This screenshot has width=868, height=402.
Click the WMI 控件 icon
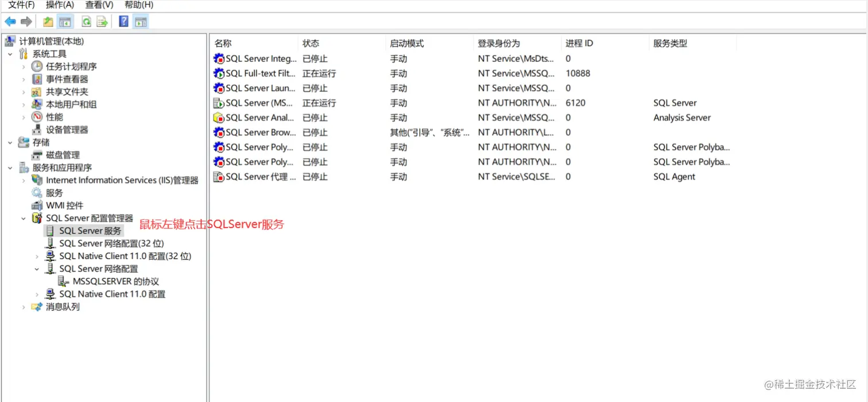37,205
